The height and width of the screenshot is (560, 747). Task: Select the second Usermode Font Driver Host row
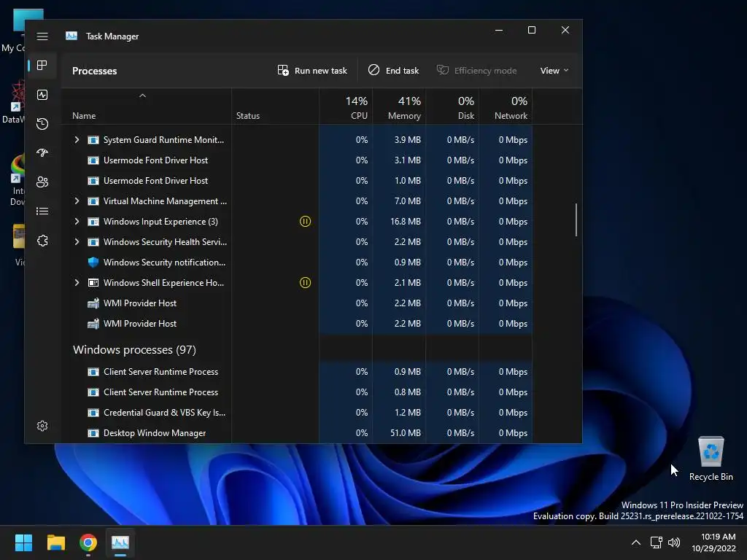point(301,181)
